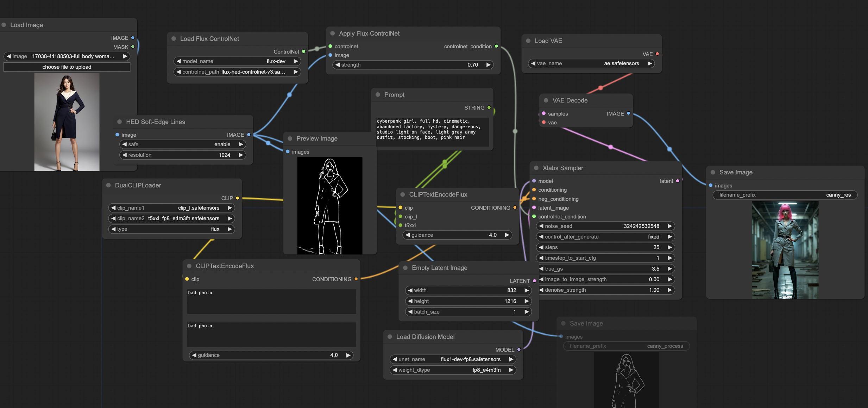Click the MODEL output socket of Load Diffusion Model
The height and width of the screenshot is (408, 868).
click(519, 350)
